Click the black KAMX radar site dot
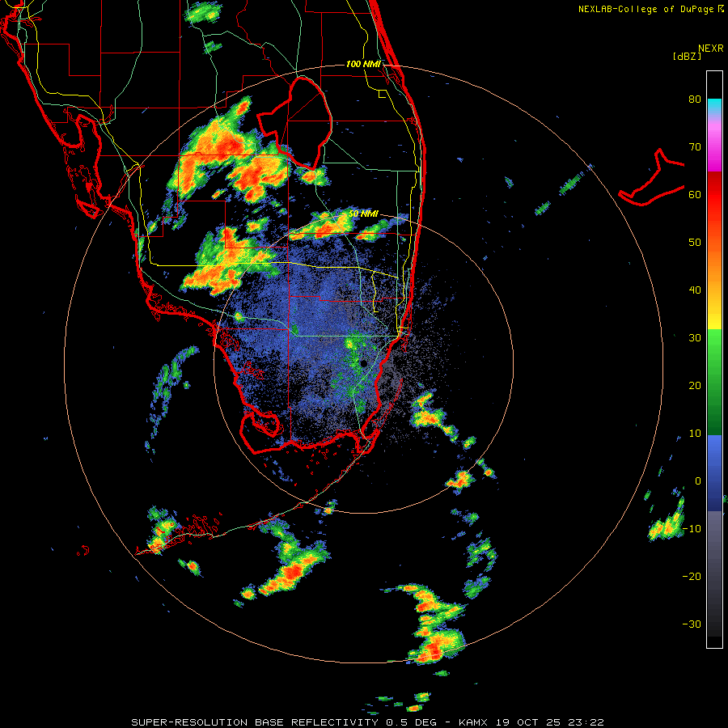Viewport: 728px width, 728px height. pos(363,362)
